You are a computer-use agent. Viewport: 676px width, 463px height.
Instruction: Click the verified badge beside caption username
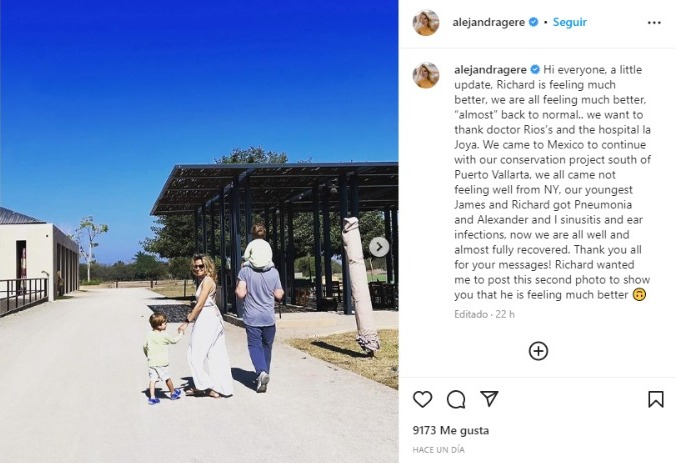(535, 69)
